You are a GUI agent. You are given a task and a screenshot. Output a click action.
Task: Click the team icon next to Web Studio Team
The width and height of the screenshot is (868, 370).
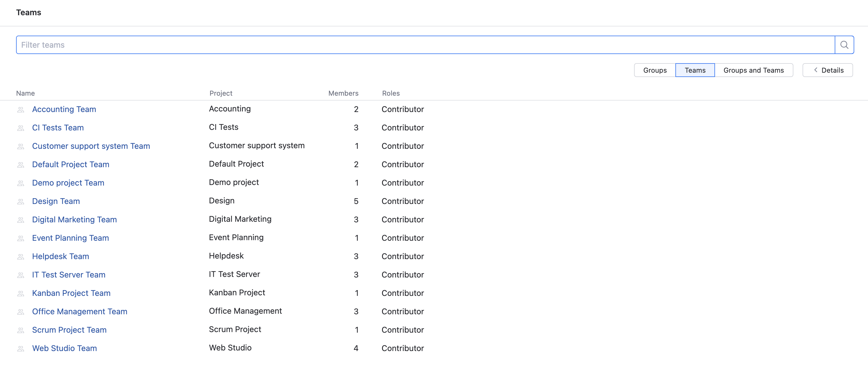21,348
